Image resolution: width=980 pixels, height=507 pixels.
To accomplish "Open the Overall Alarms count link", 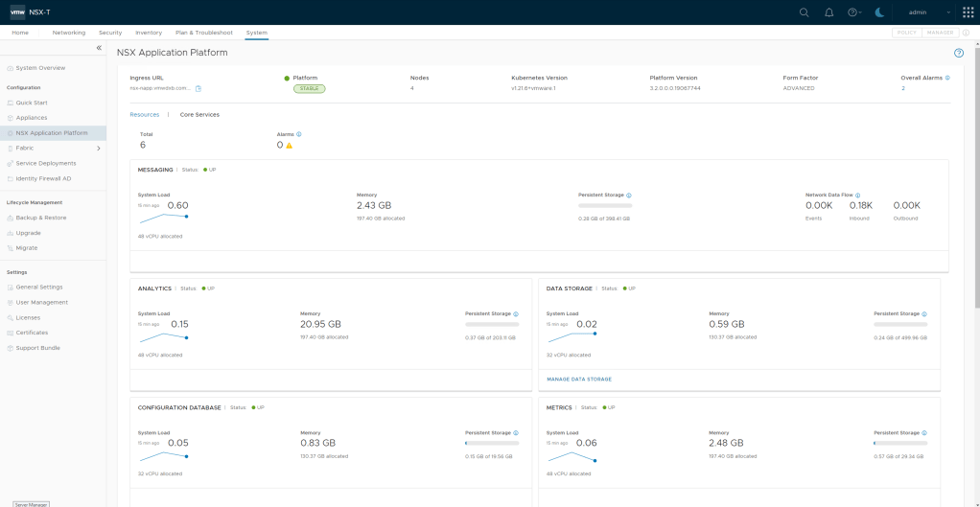I will (x=902, y=88).
